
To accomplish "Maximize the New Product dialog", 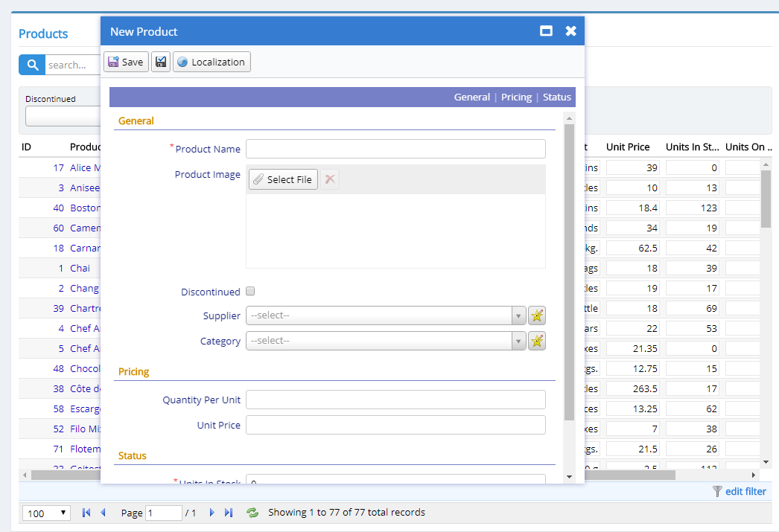I will [x=546, y=31].
